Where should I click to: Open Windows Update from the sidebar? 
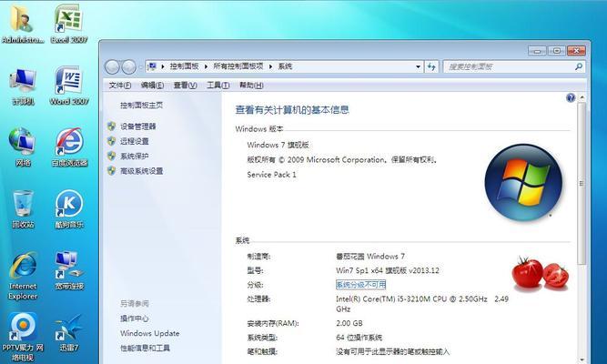(x=149, y=333)
